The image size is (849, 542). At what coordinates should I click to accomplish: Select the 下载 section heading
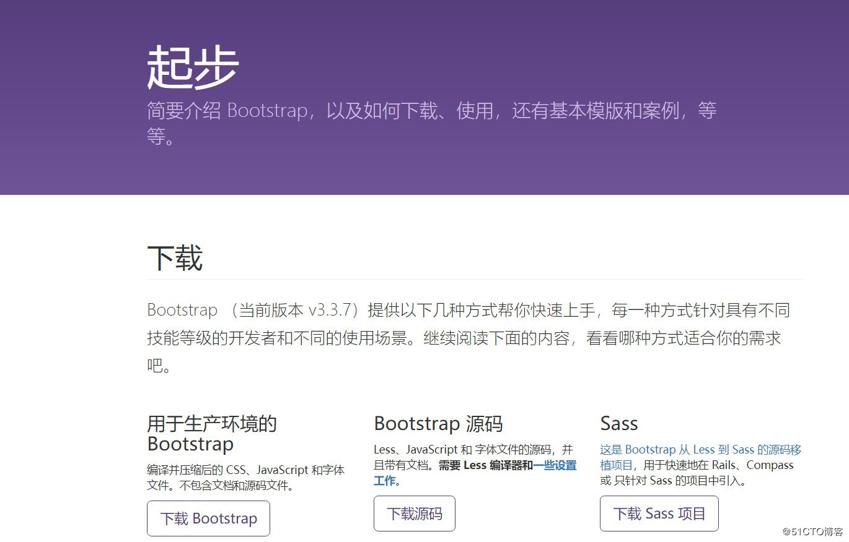pos(174,258)
